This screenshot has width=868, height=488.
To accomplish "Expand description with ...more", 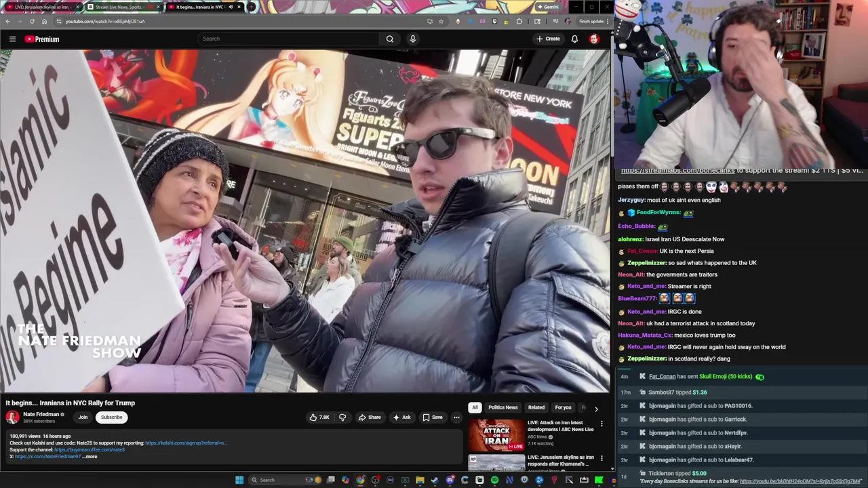I will pos(90,457).
